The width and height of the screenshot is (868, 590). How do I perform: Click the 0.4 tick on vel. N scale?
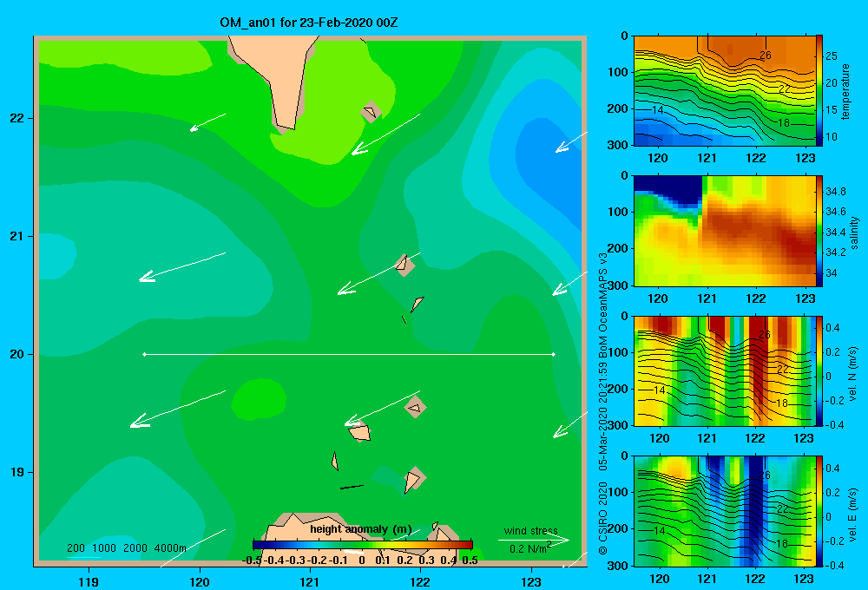[x=832, y=328]
